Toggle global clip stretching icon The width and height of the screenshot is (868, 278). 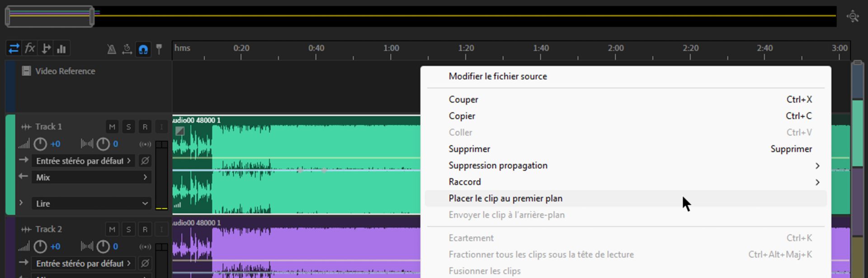127,49
